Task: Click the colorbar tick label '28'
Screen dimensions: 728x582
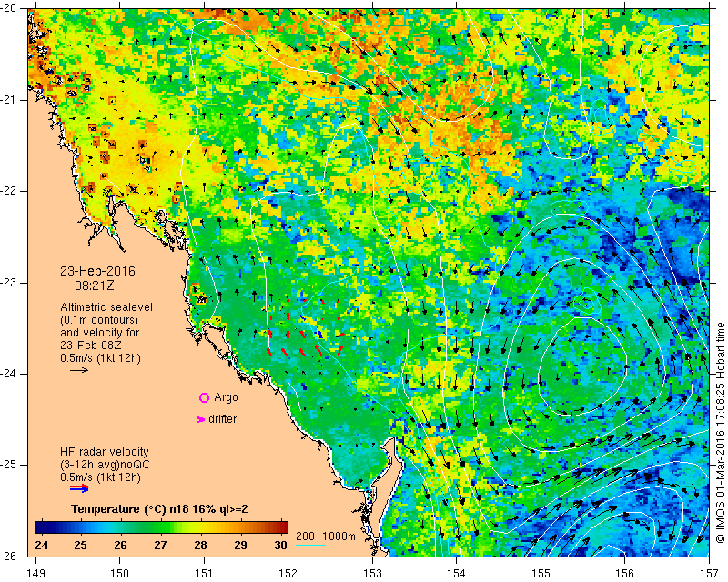Action: click(x=200, y=546)
